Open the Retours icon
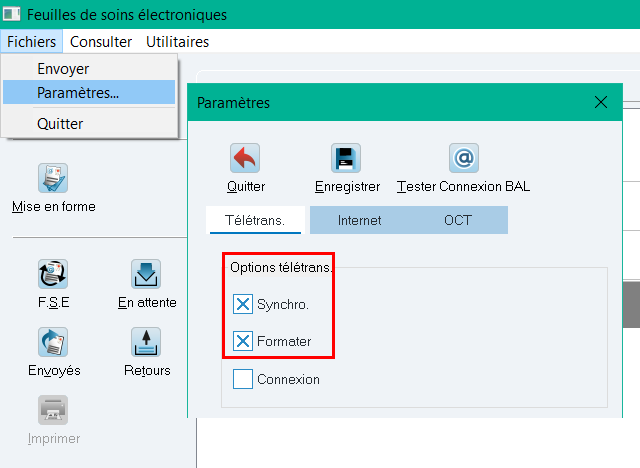The width and height of the screenshot is (640, 468). 146,342
